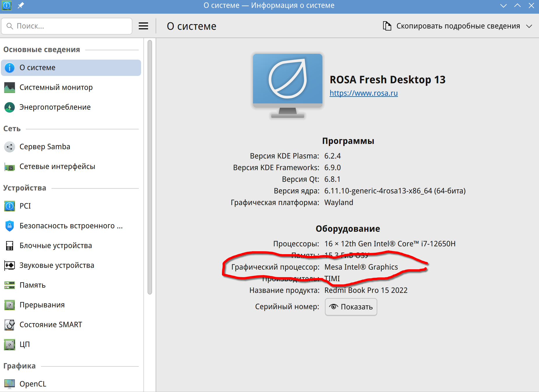Select Сетевые интерфейсы entry
Screen dimensions: 539x392
(71, 167)
